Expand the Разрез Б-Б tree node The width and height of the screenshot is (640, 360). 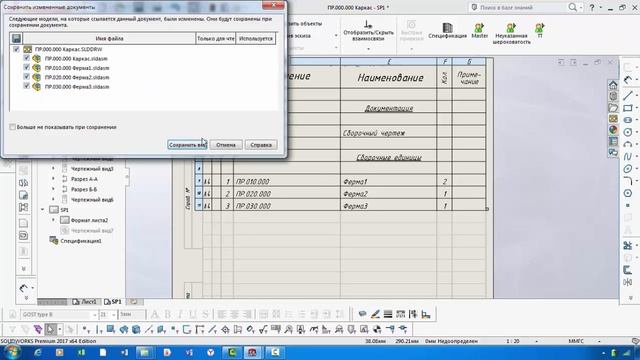point(53,189)
